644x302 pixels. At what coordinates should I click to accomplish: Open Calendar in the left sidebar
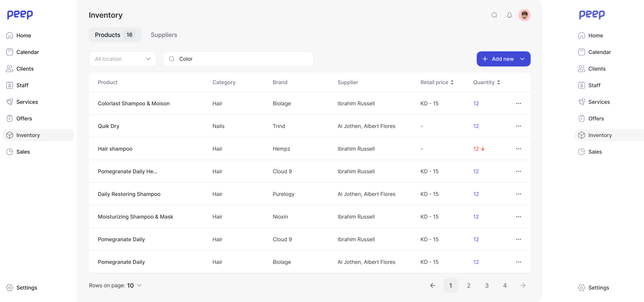[x=27, y=52]
